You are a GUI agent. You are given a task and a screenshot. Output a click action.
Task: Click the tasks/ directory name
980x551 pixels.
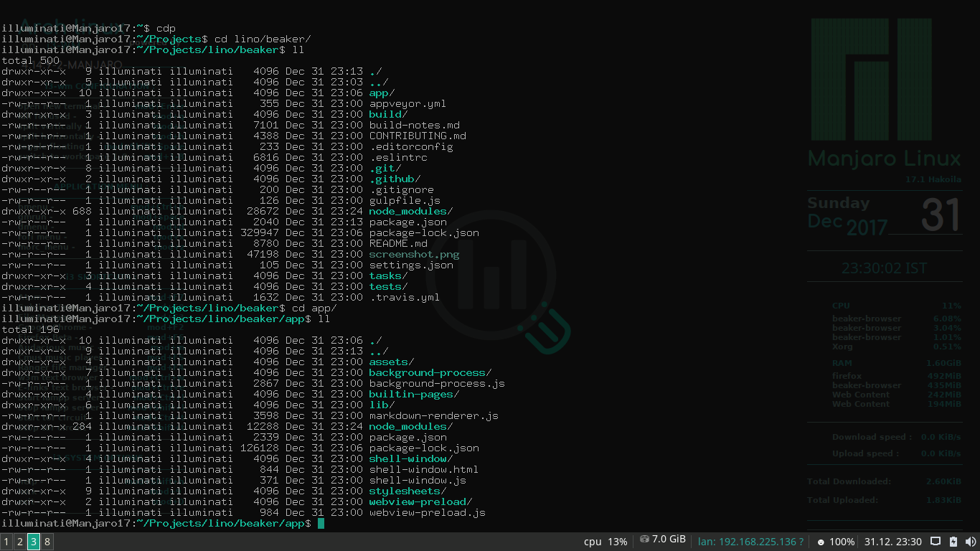click(388, 276)
